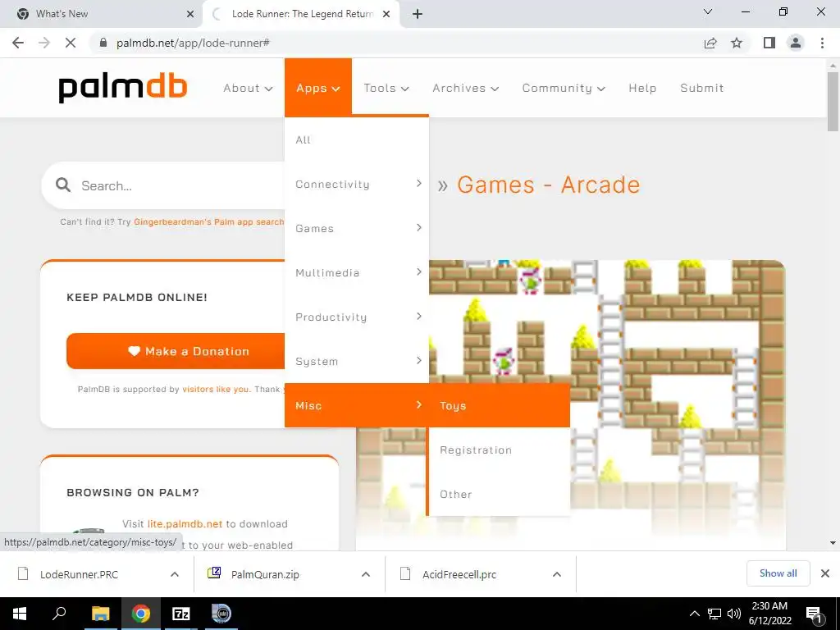Close the downloads bar
This screenshot has width=840, height=630.
tap(825, 573)
